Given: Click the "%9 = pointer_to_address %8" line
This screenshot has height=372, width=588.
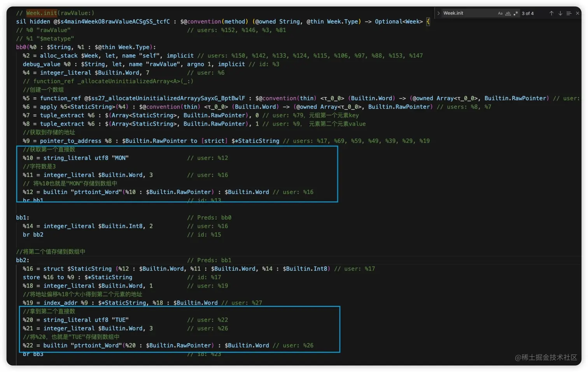Looking at the screenshot, I should click(x=226, y=141).
